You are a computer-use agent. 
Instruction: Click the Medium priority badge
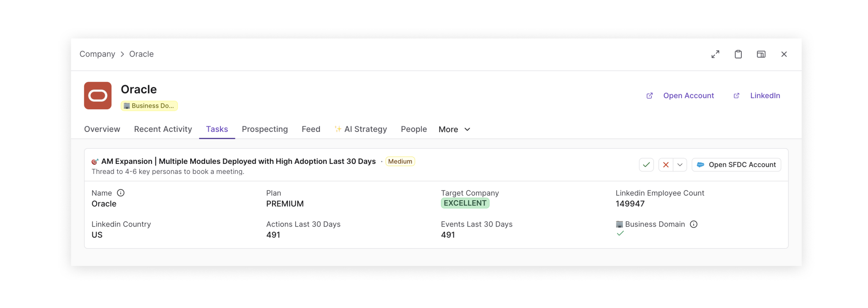coord(400,161)
